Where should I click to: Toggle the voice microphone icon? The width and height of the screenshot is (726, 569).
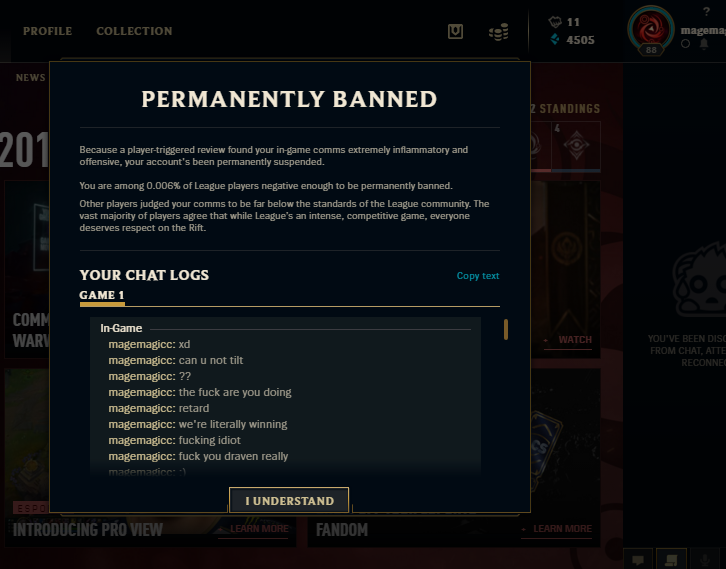click(705, 559)
